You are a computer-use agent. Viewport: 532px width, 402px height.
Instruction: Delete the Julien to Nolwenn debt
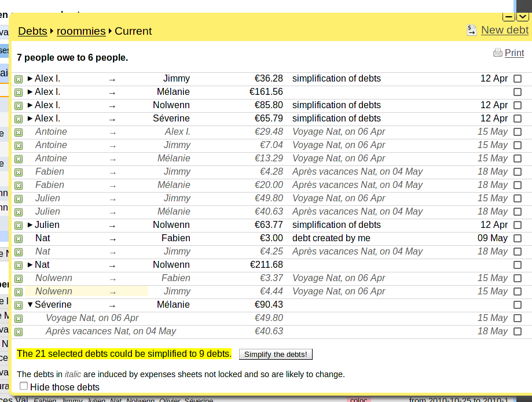19,226
